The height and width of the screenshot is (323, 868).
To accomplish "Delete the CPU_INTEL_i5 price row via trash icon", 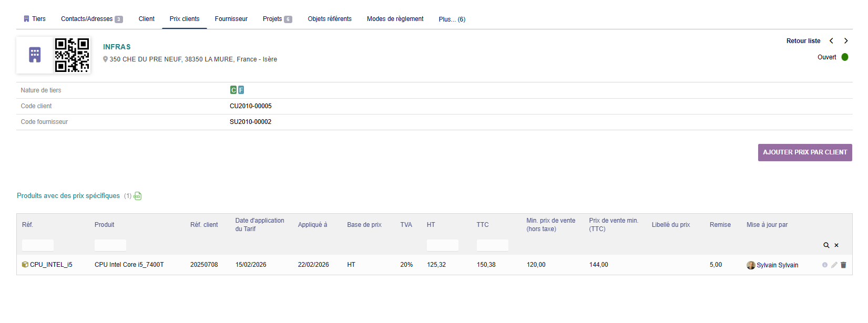I will [x=843, y=265].
